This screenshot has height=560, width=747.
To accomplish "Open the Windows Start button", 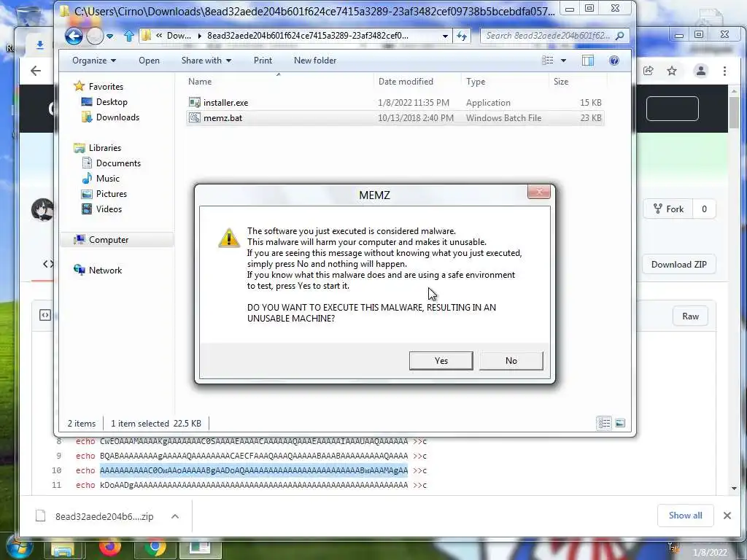I will click(19, 548).
